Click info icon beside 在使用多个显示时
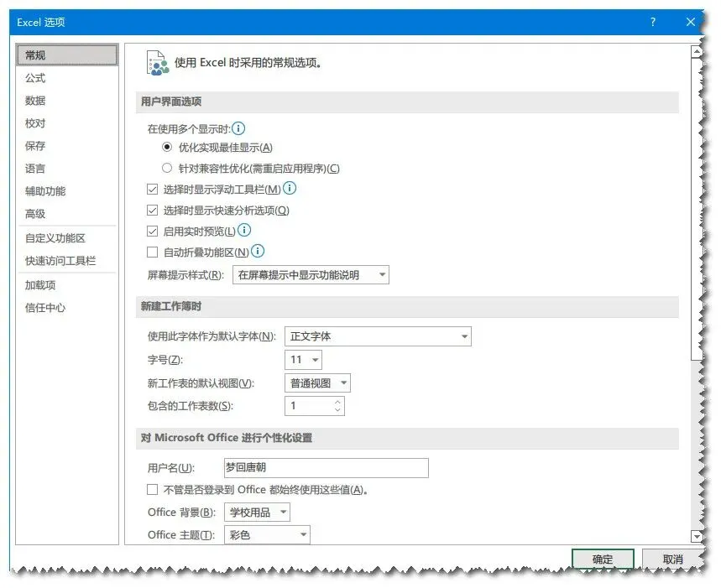This screenshot has width=721, height=588. (238, 128)
